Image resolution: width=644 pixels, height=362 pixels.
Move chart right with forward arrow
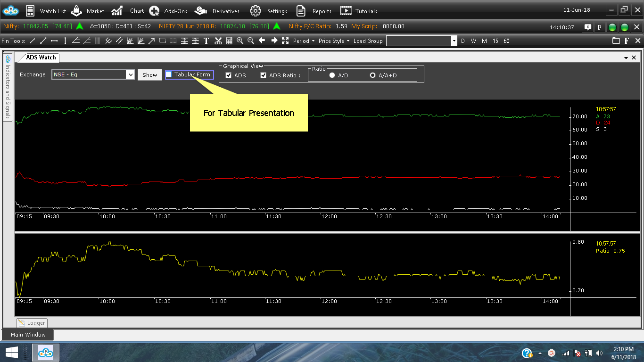[x=274, y=41]
